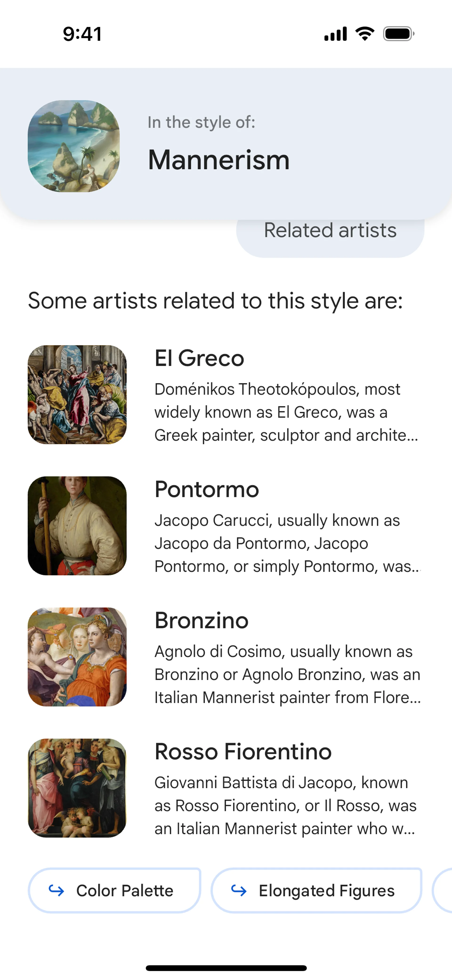
Task: Tap the arrow icon on Color Palette chip
Action: [56, 890]
